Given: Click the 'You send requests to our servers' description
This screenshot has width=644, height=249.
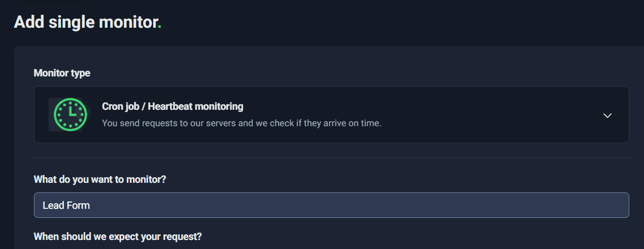Looking at the screenshot, I should click(x=241, y=123).
